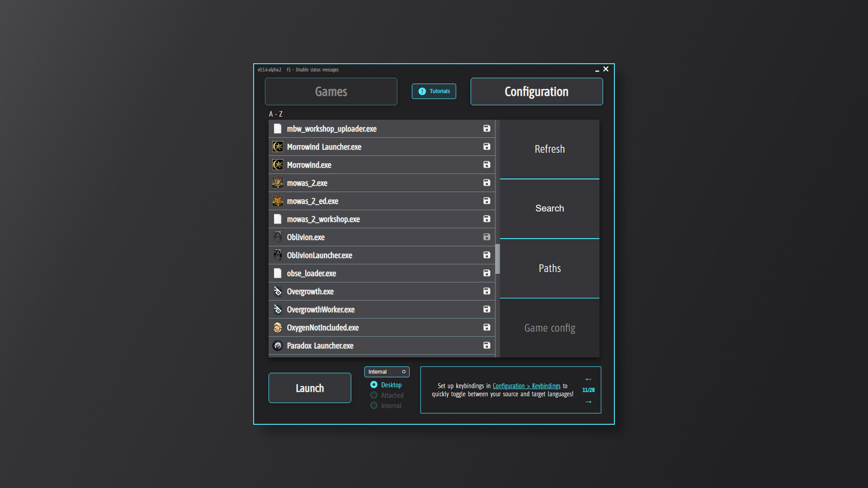868x488 pixels.
Task: Switch to the Games tab
Action: pos(331,91)
